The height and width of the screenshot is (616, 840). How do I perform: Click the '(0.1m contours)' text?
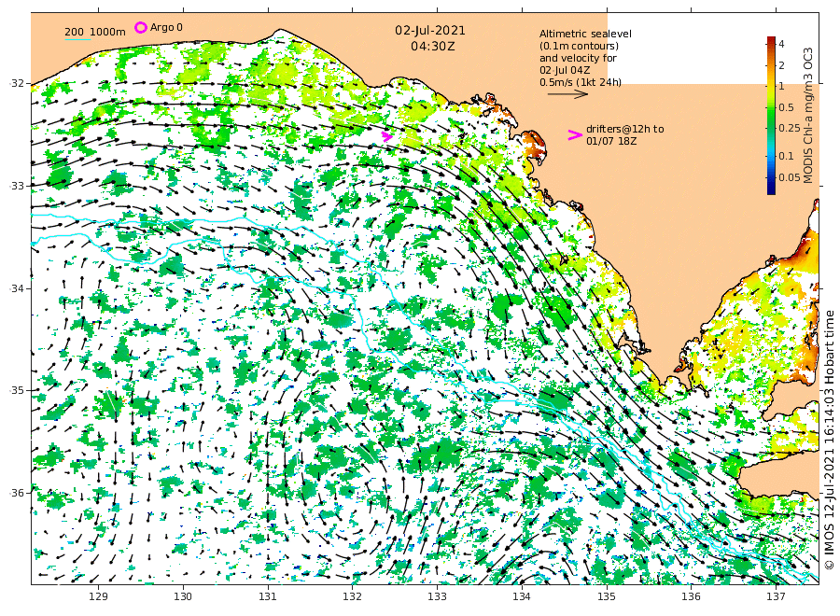tap(579, 46)
